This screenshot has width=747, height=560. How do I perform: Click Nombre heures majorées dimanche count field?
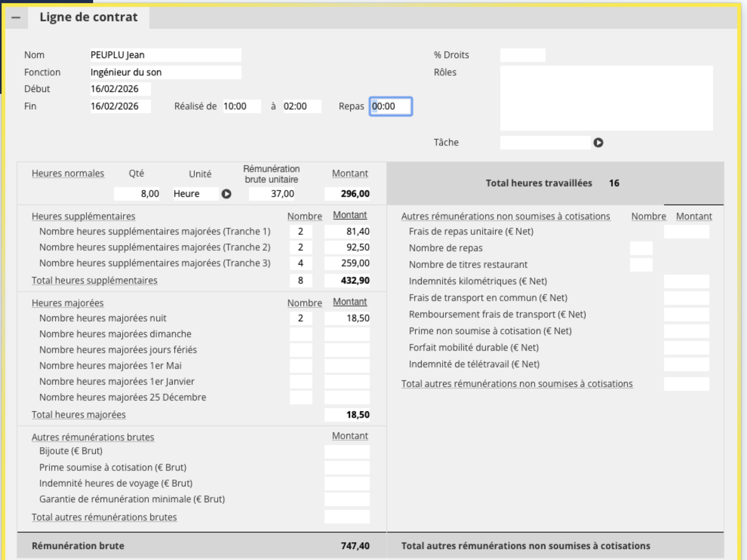point(301,334)
